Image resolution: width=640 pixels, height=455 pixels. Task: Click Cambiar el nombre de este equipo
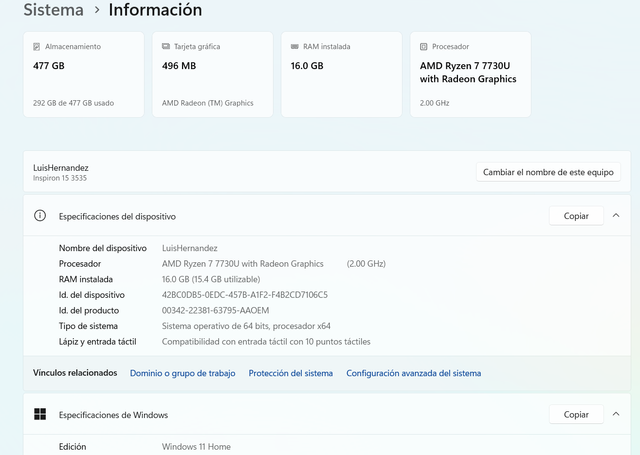(548, 172)
